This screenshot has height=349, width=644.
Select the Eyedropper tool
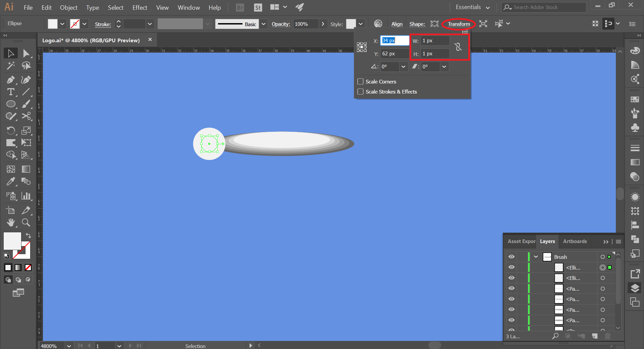click(x=11, y=181)
